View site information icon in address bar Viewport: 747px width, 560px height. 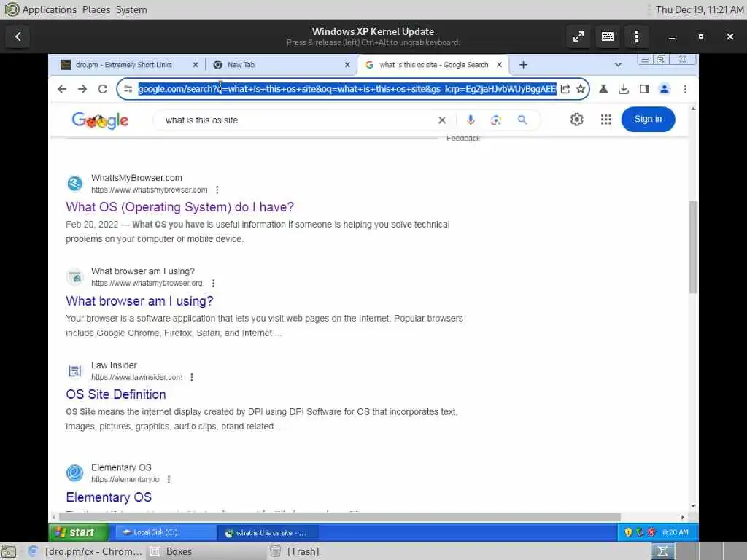click(x=128, y=89)
